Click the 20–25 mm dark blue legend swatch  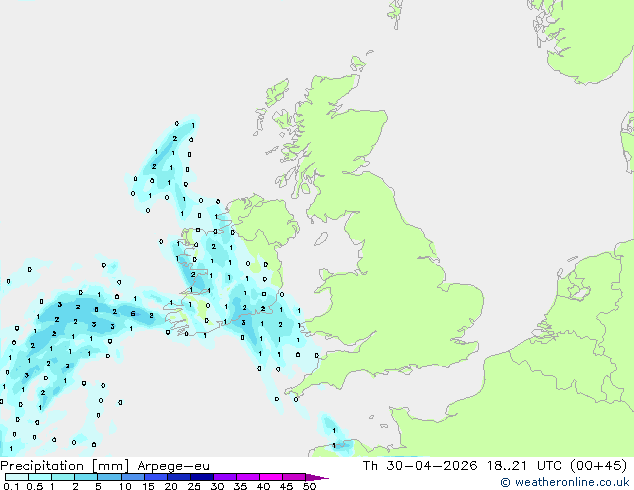[x=178, y=477]
